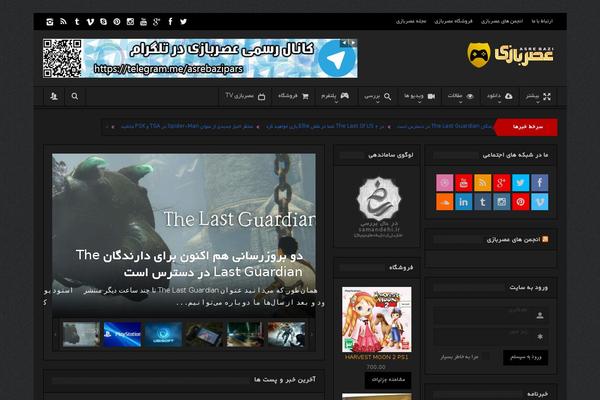Open the عصربازی TV nav item
600x400 pixels.
tap(245, 96)
